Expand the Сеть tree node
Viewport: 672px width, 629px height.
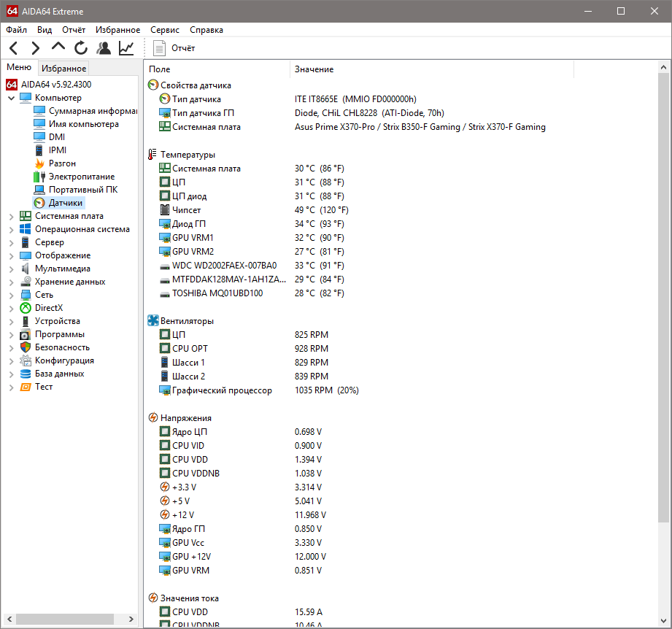pyautogui.click(x=11, y=296)
